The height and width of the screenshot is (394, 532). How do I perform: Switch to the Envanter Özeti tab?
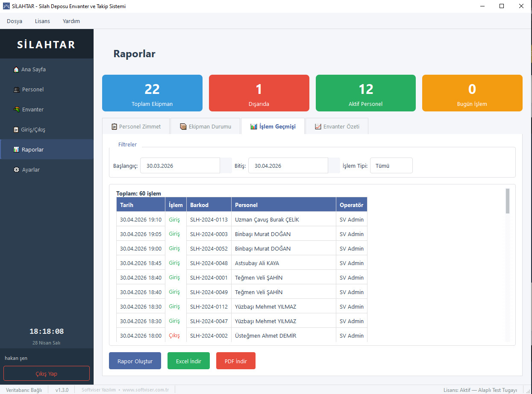(x=337, y=126)
